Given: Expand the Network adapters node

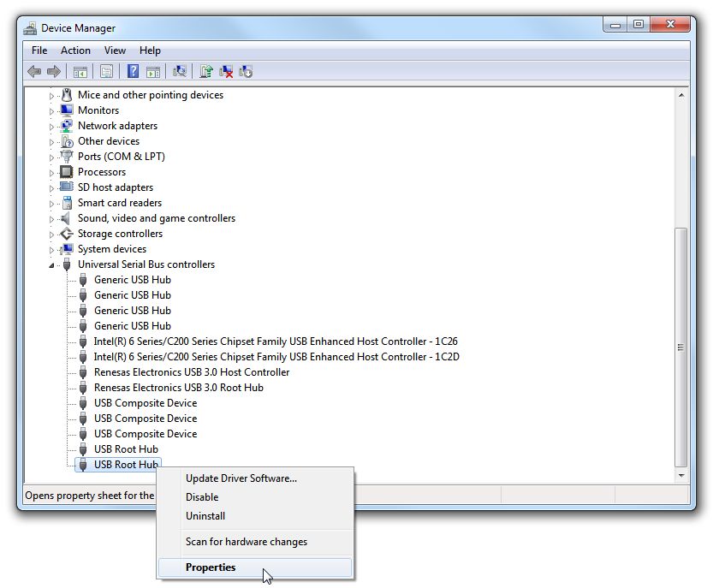Looking at the screenshot, I should click(51, 127).
